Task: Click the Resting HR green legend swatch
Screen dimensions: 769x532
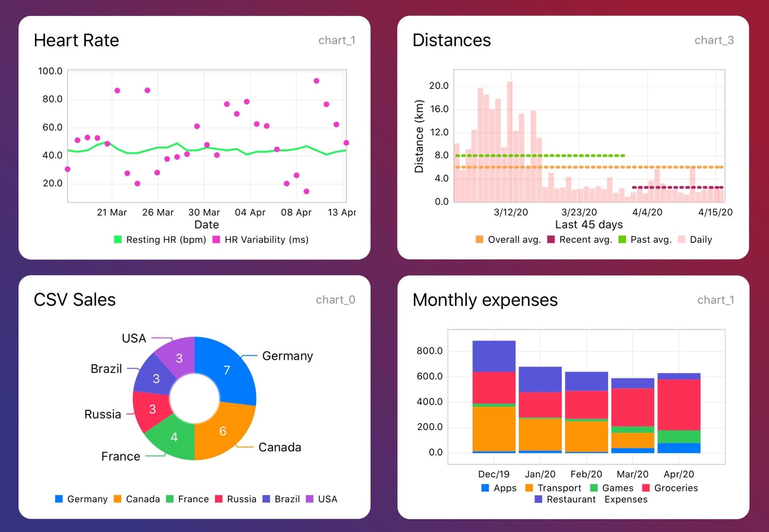Action: click(x=118, y=239)
